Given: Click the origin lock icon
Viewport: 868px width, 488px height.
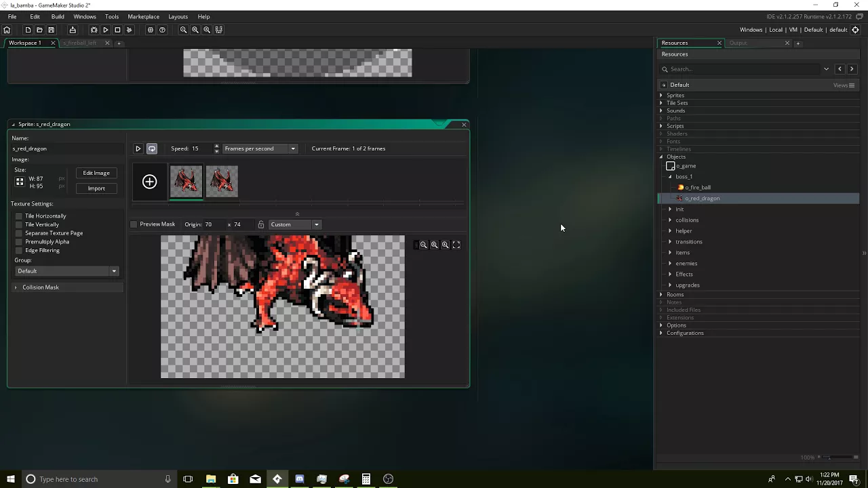Looking at the screenshot, I should 261,224.
